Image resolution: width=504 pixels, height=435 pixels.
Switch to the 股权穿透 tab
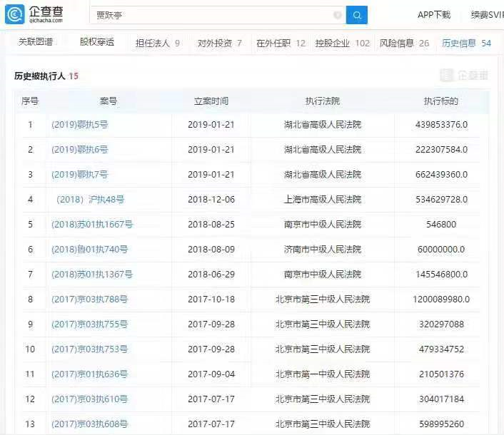click(97, 42)
